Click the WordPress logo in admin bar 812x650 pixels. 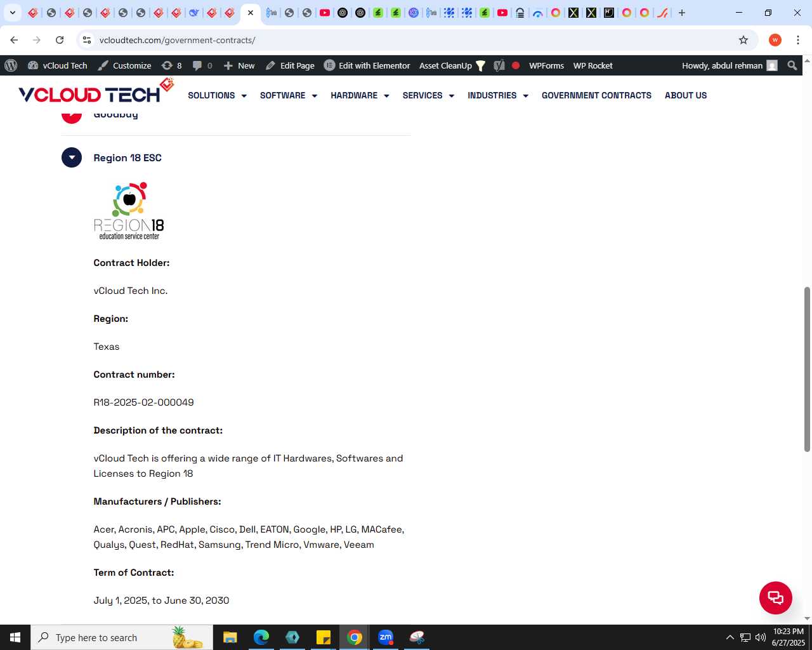pyautogui.click(x=11, y=65)
